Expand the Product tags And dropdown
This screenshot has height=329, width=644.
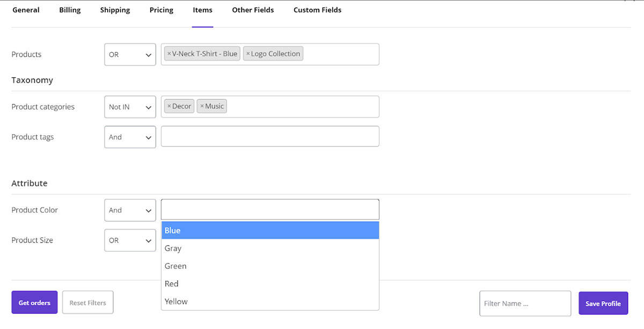pos(130,137)
